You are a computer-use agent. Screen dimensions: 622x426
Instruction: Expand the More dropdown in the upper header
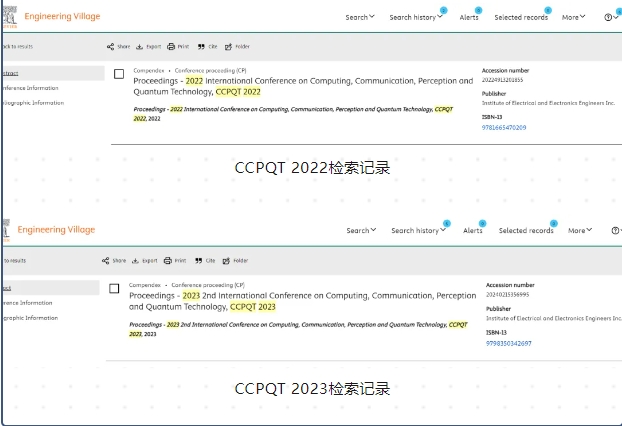(574, 17)
